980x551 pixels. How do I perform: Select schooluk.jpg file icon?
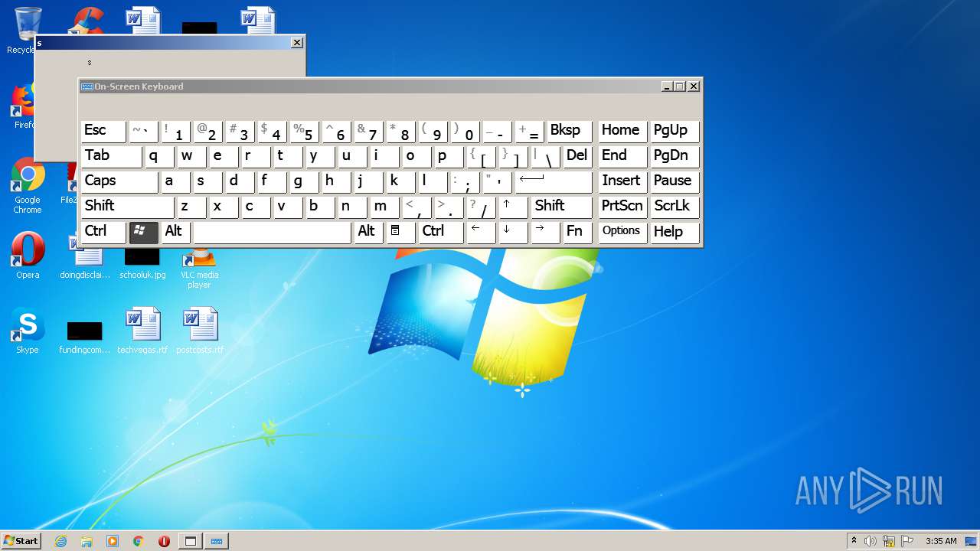(142, 264)
